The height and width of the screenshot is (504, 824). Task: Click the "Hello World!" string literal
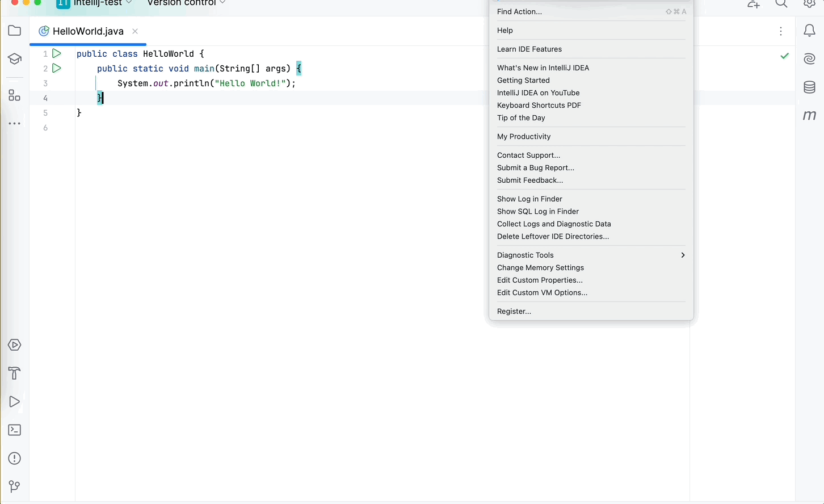(250, 83)
